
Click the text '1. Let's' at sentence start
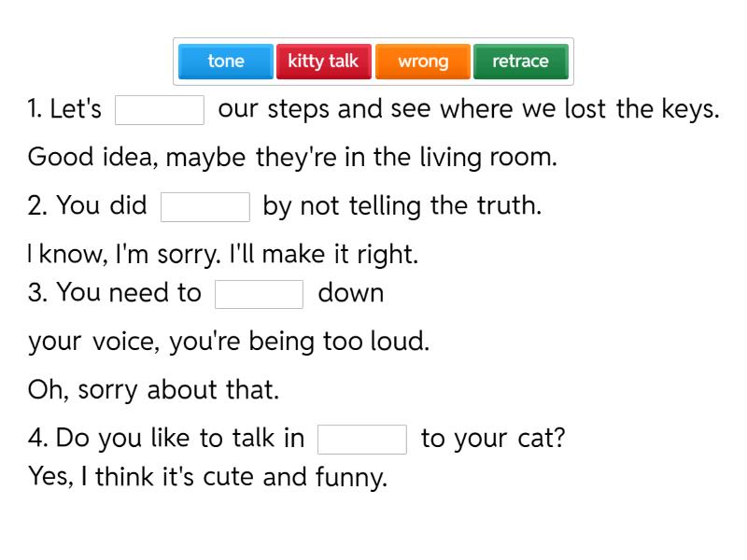point(64,109)
